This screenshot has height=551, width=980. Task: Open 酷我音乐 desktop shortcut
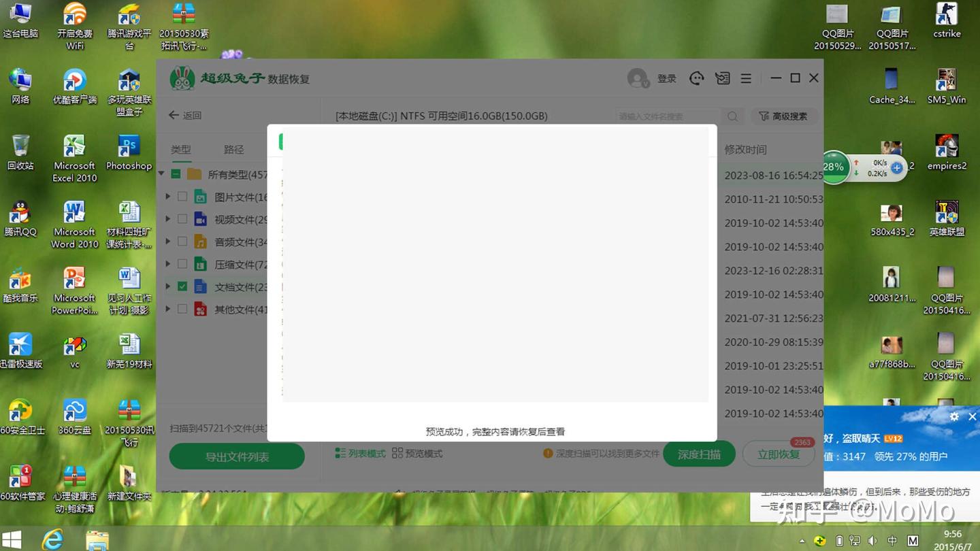tap(20, 284)
